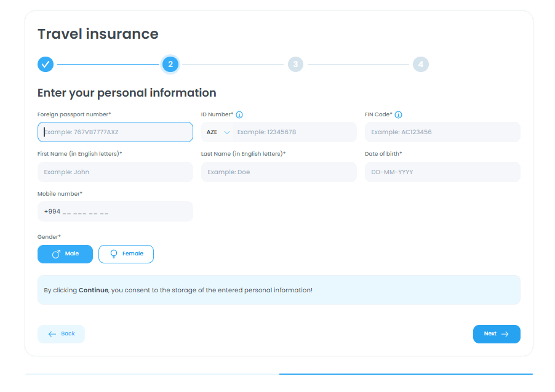
Task: Click the ID Number input field
Action: 293,132
